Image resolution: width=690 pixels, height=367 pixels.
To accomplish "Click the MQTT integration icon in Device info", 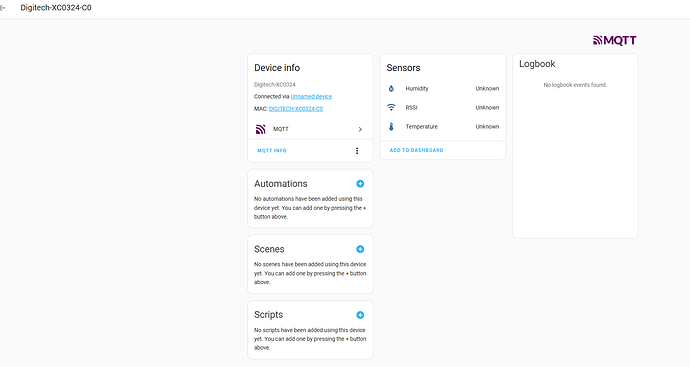I will click(x=261, y=129).
